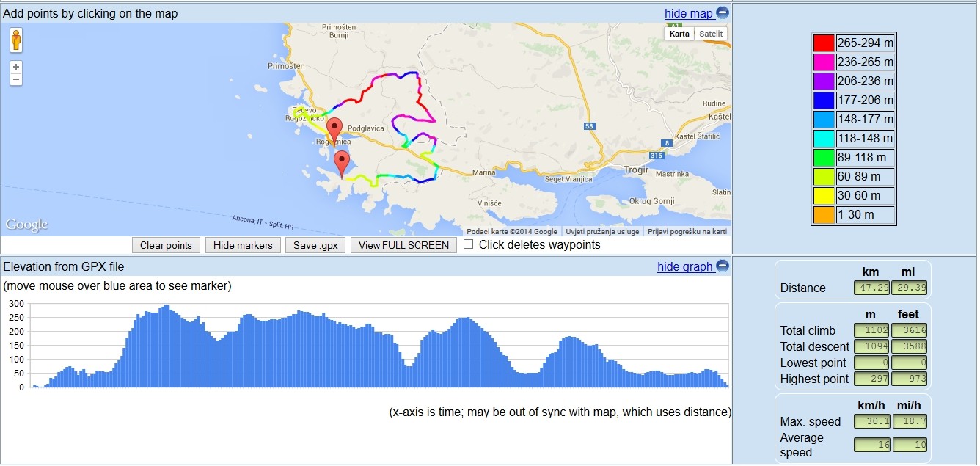Click the Distance km value field
980x466 pixels.
pyautogui.click(x=871, y=288)
